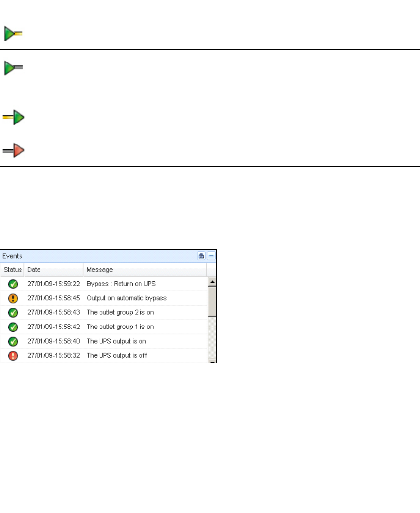Click green triangle icon with yellow output line
Viewport: 420px width, 513px height.
pos(13,34)
